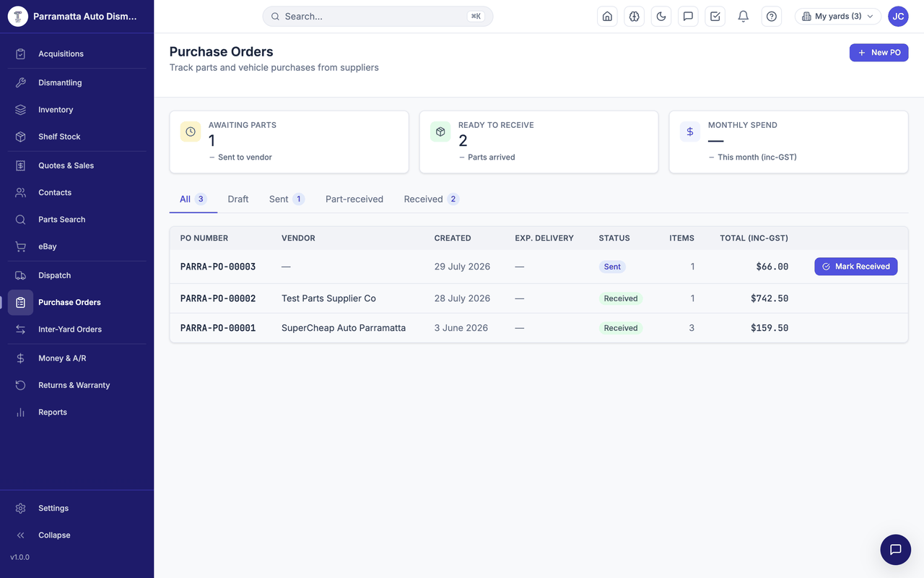Viewport: 924px width, 578px height.
Task: Click the home icon in top bar
Action: click(607, 16)
